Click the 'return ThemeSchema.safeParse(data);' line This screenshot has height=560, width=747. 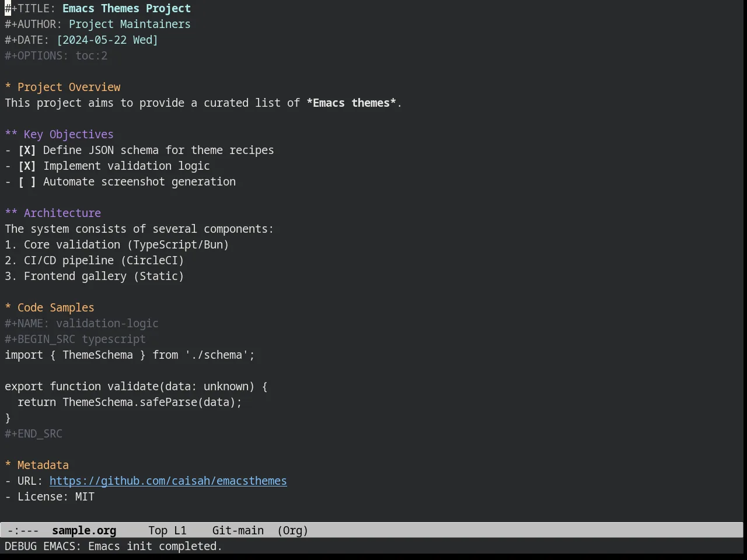(130, 402)
